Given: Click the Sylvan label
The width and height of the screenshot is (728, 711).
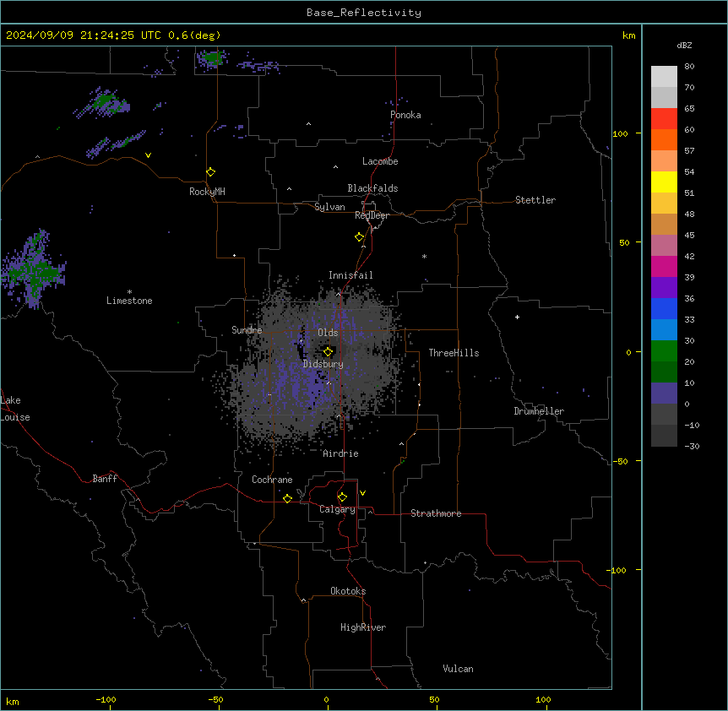Looking at the screenshot, I should click(329, 207).
